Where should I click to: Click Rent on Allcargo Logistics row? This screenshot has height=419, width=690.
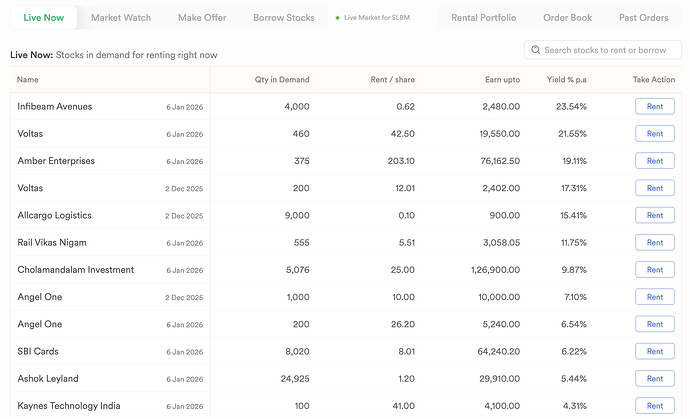(x=654, y=215)
